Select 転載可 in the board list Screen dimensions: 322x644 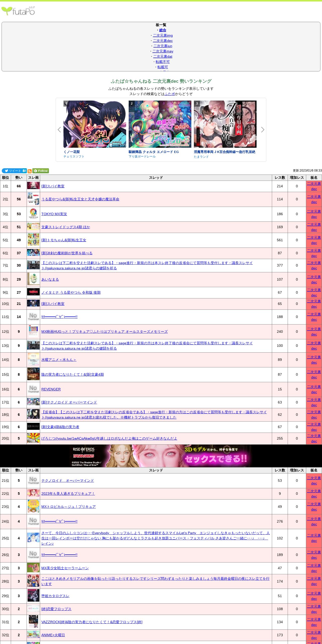coord(163,67)
